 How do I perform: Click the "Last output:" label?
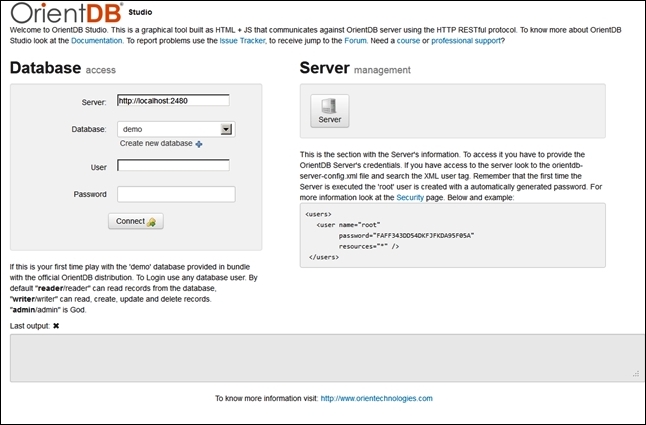[x=30, y=326]
